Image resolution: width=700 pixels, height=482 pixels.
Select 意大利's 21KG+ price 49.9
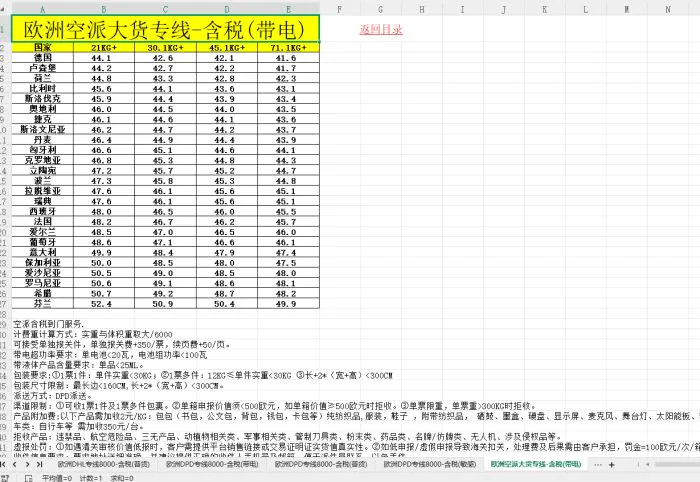click(x=104, y=253)
